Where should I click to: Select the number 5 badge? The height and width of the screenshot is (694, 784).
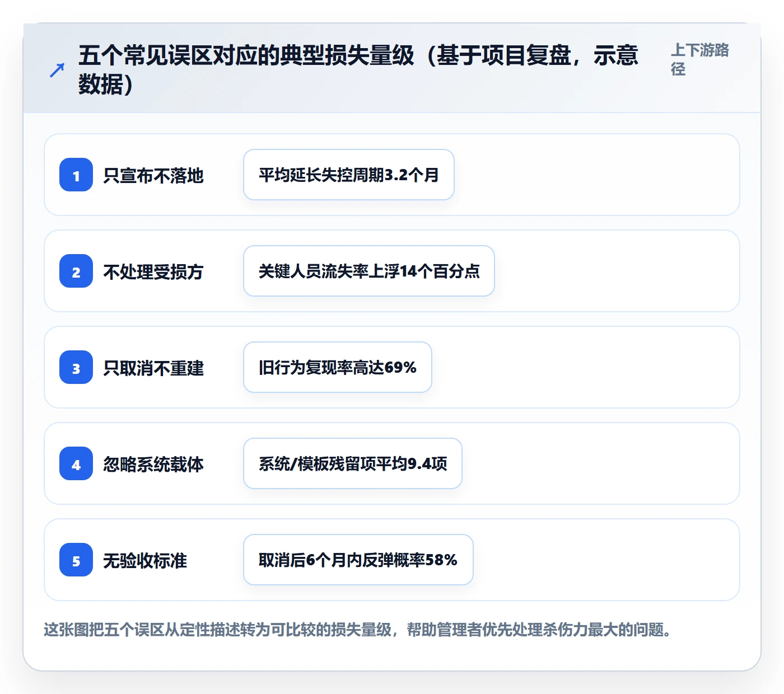tap(76, 560)
